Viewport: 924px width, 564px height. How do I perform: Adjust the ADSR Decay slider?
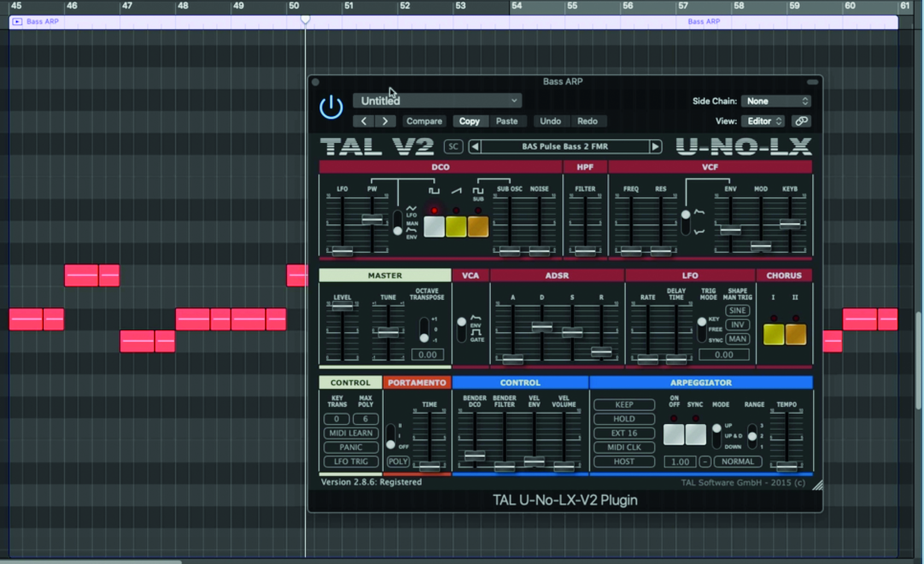[x=542, y=327]
